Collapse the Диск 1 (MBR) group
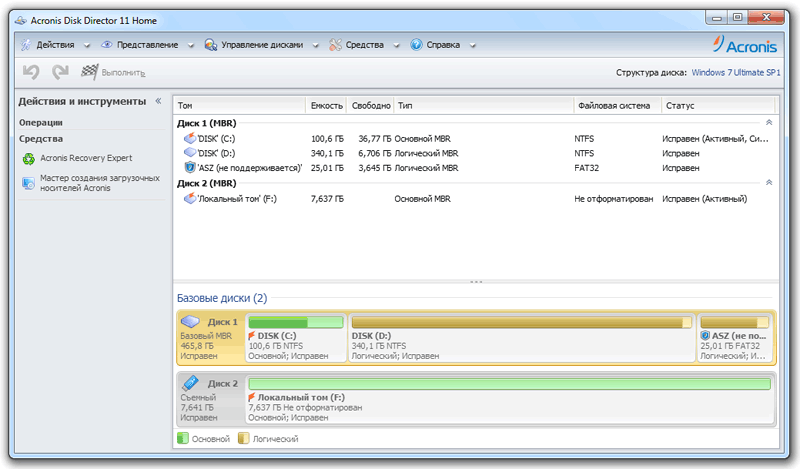Screen dimensions: 800x469 [x=769, y=122]
